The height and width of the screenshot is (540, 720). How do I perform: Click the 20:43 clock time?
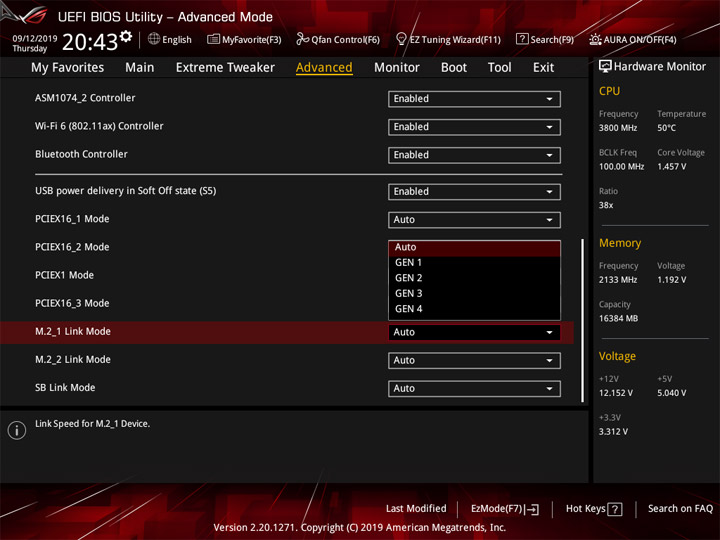[90, 42]
